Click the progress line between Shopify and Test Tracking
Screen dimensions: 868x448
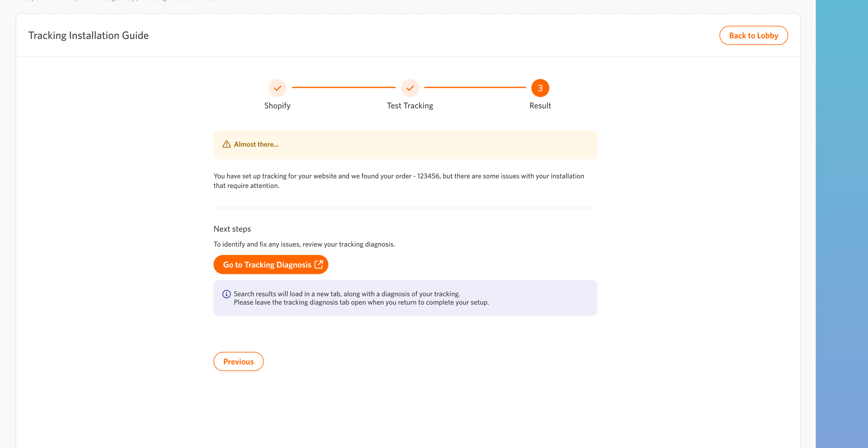[x=343, y=87]
